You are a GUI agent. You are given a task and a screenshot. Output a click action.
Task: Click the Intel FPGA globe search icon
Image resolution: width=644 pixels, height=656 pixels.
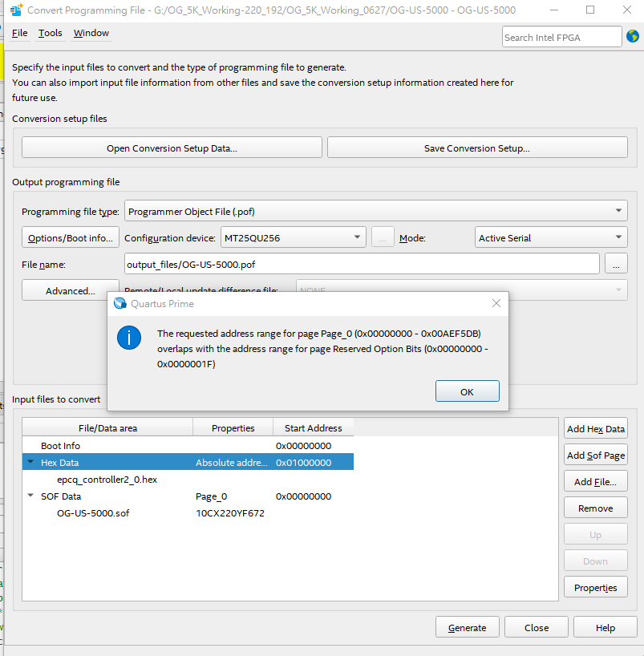coord(632,36)
